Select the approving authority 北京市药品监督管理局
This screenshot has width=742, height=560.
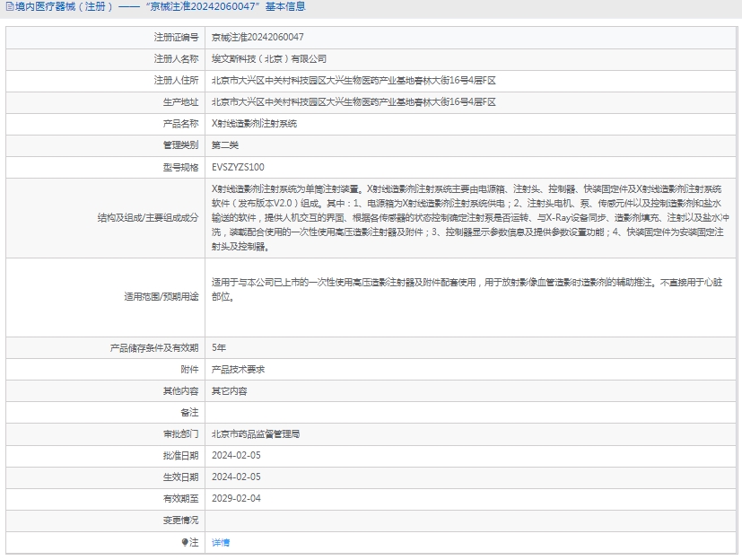coord(256,433)
